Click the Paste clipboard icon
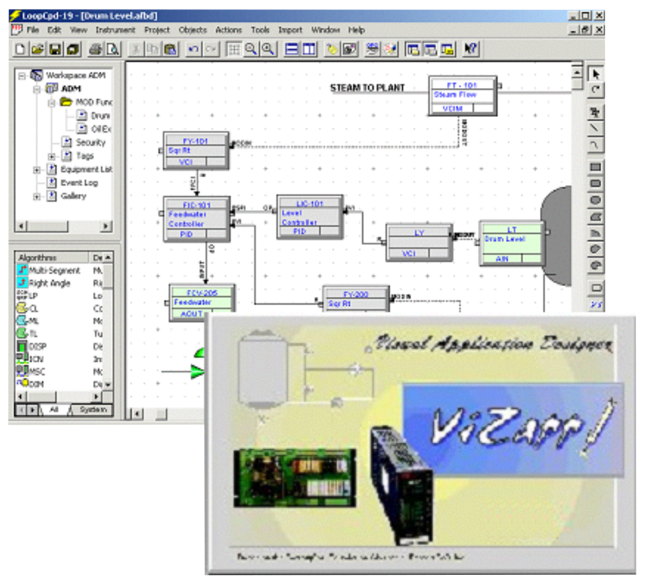The image size is (650, 587). [x=170, y=49]
